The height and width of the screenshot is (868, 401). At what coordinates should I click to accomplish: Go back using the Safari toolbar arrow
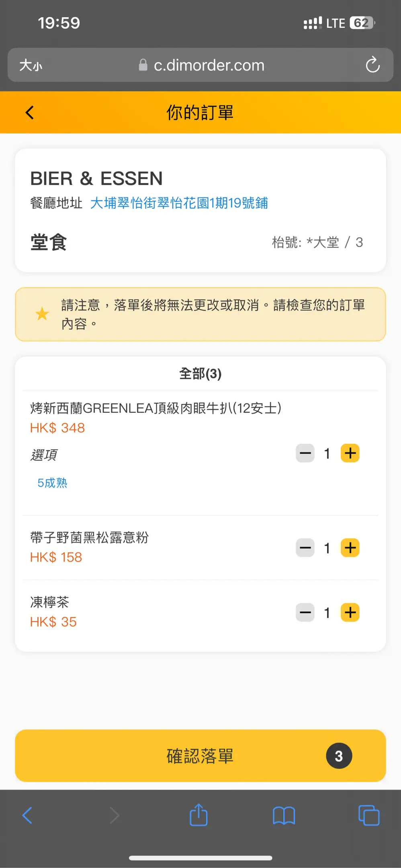click(x=27, y=815)
